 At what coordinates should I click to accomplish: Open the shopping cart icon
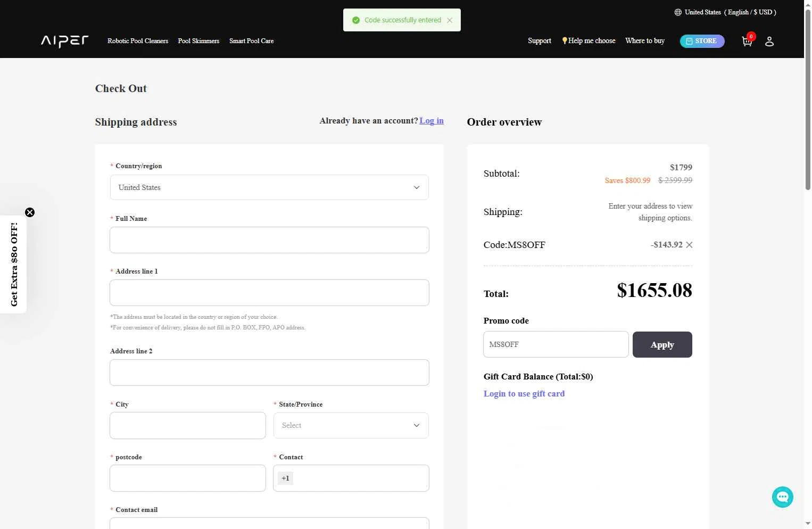747,41
